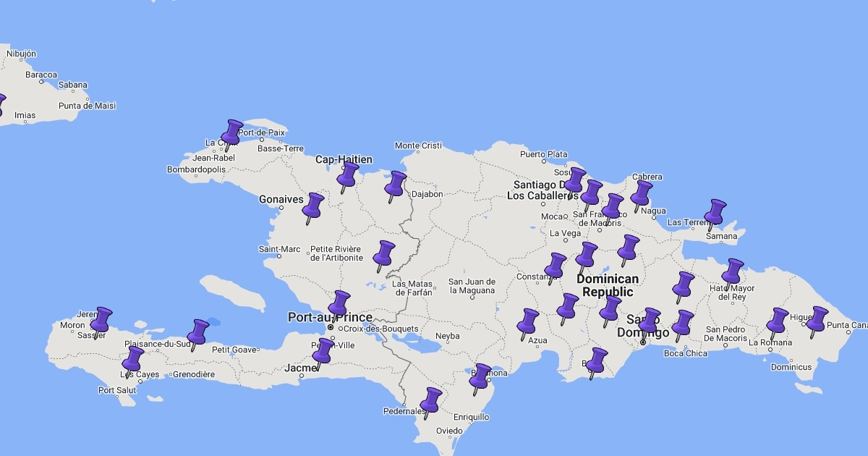
Task: Click the pin beside Dajabon
Action: coord(395,185)
